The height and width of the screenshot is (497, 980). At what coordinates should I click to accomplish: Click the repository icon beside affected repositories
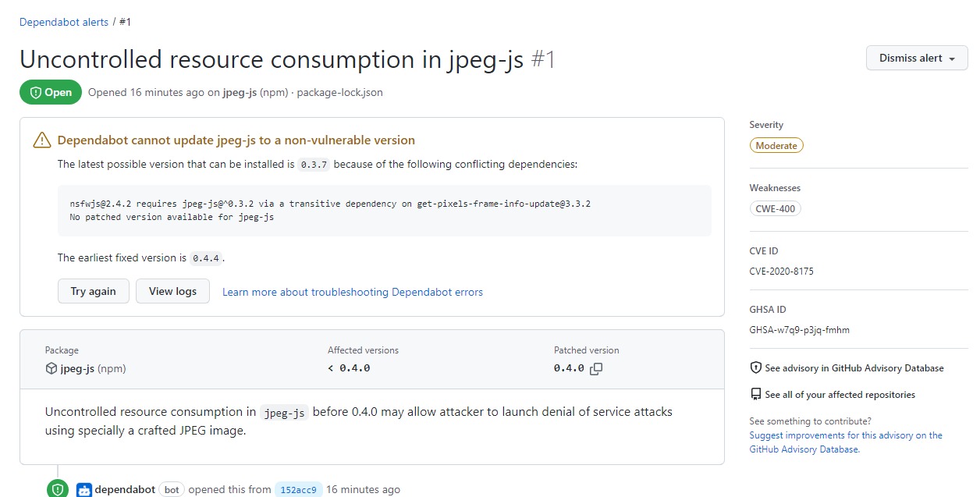click(x=755, y=395)
